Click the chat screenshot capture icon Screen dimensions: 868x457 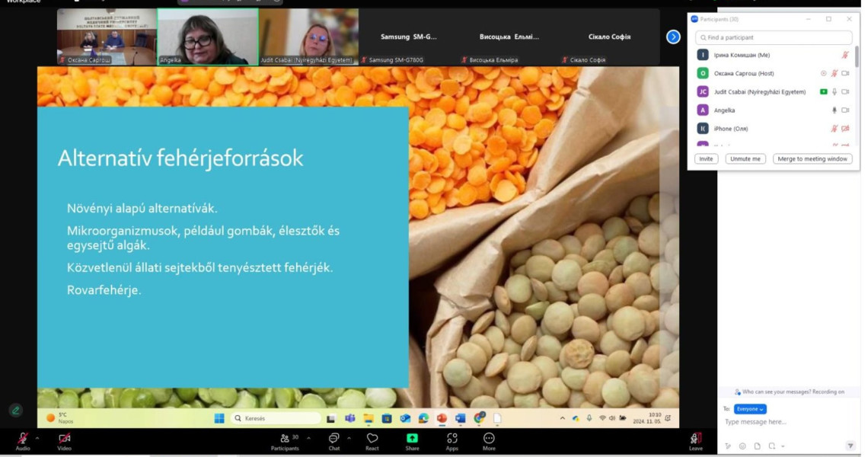[x=771, y=446]
